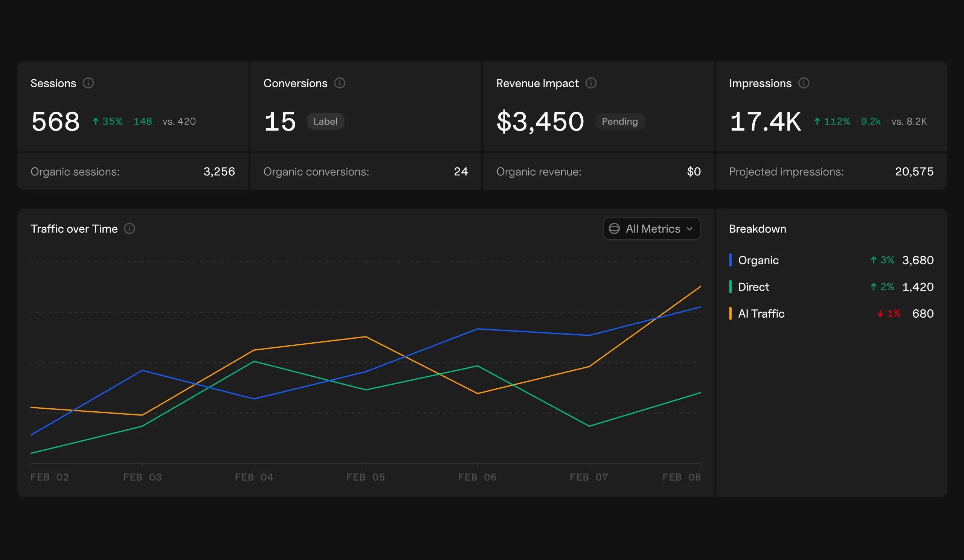Click the Traffic over Time info icon
Screen dimensions: 964x560
130,228
